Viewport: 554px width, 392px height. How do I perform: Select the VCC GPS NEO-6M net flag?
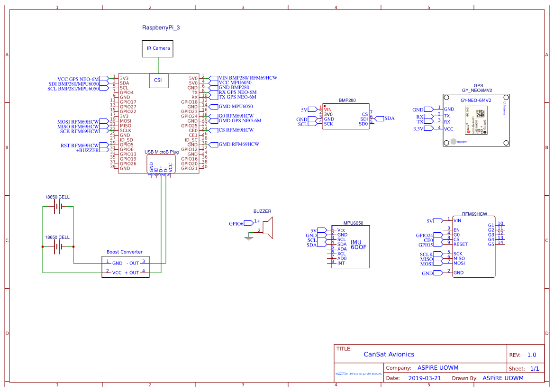coord(83,79)
